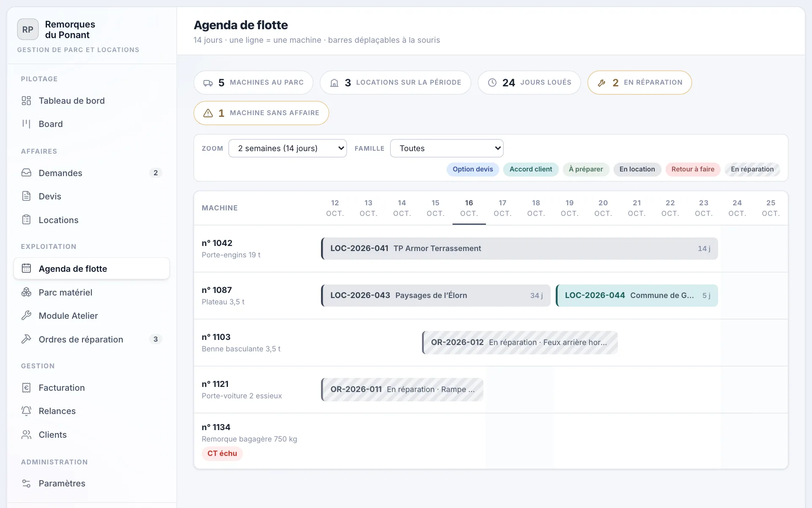Select the LOC-2026-044 Commune bar
Screen dimensions: 812x508
point(637,295)
